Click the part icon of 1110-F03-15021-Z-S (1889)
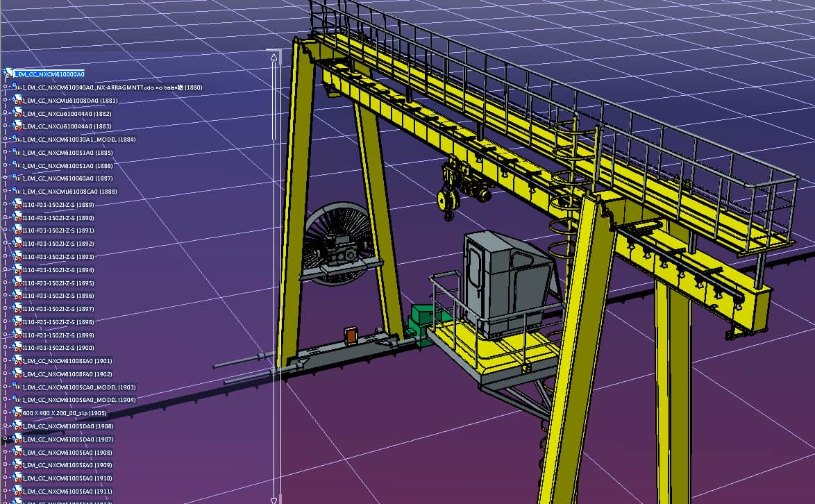Screen dimensions: 815x504 tap(17, 205)
